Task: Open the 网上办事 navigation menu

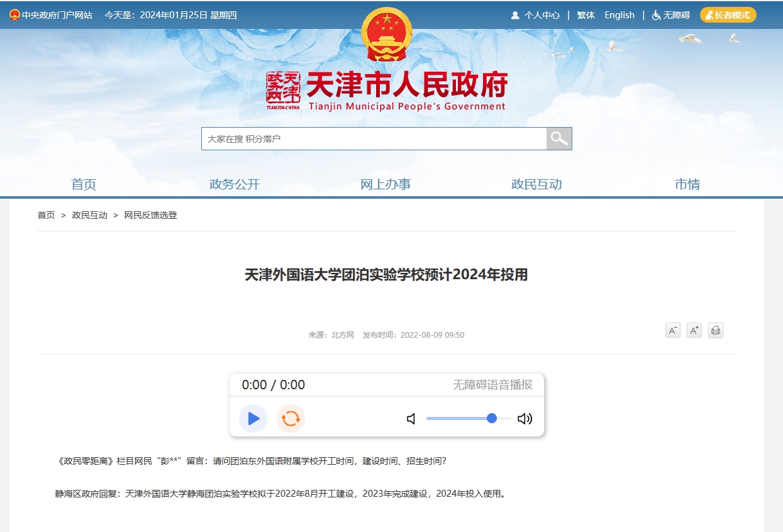Action: 386,184
